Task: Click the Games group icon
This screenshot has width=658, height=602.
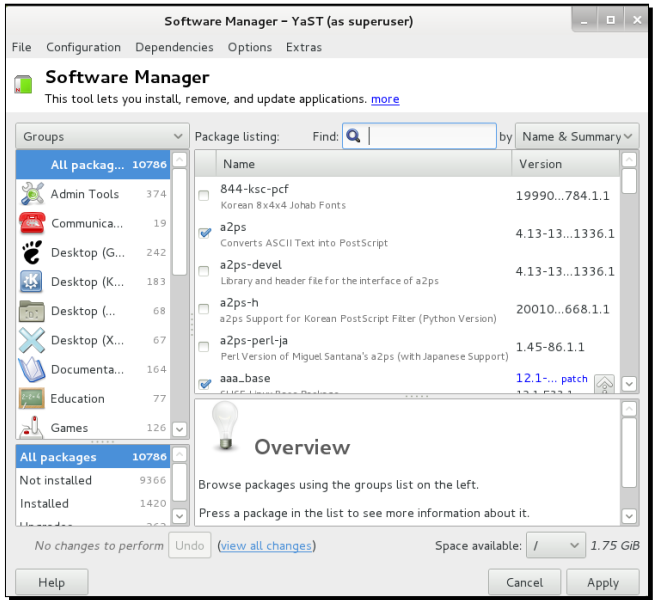Action: click(32, 427)
